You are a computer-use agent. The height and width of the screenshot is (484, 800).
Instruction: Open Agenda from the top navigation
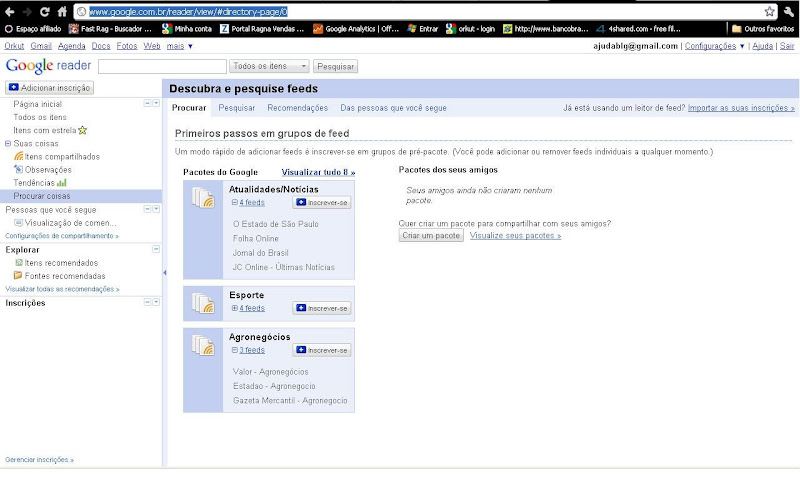point(71,46)
